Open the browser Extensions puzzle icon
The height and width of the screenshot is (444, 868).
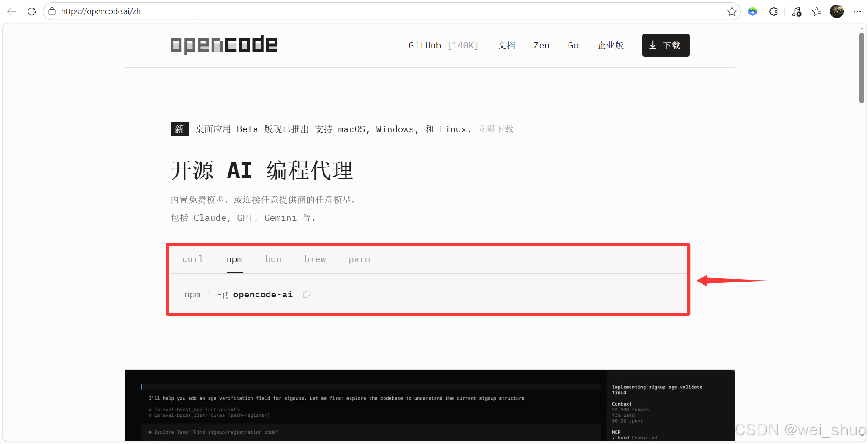(773, 12)
